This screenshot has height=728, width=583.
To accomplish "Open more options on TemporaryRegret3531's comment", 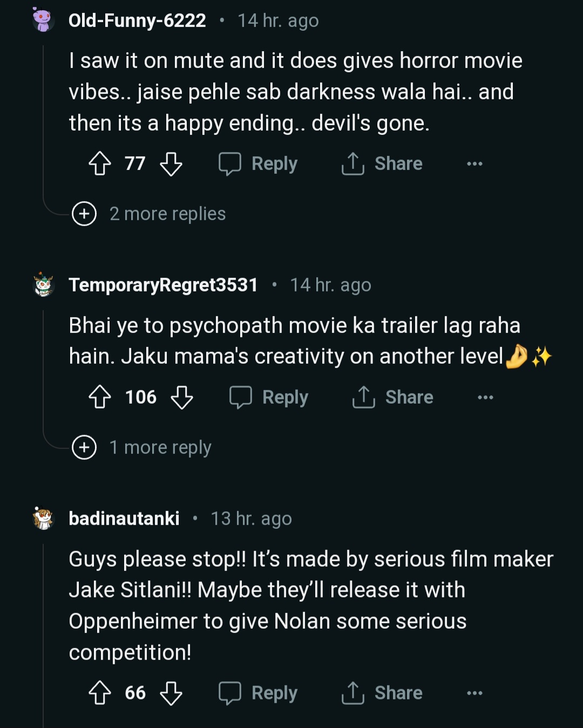I will coord(485,397).
